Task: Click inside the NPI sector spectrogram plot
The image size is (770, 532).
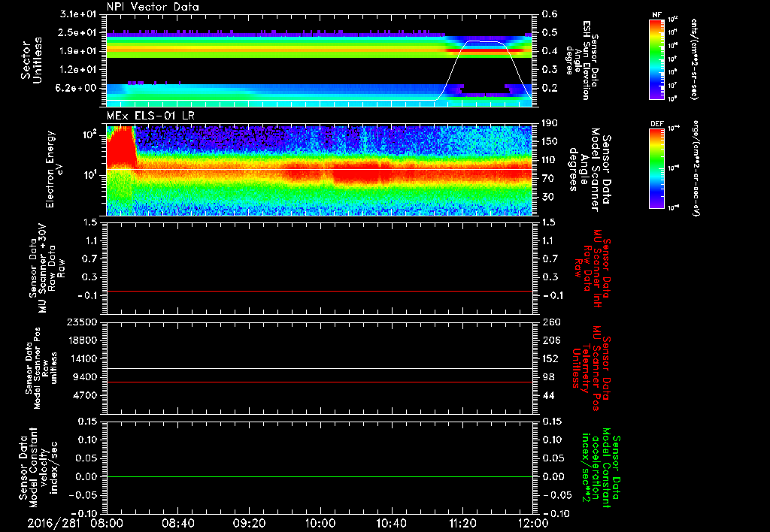Action: pos(319,60)
